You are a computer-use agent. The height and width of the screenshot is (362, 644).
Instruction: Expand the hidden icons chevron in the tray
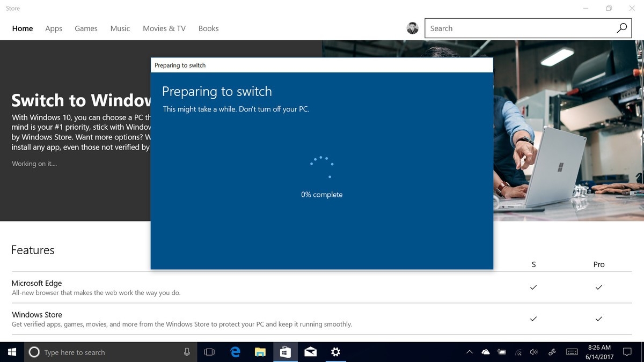(469, 352)
